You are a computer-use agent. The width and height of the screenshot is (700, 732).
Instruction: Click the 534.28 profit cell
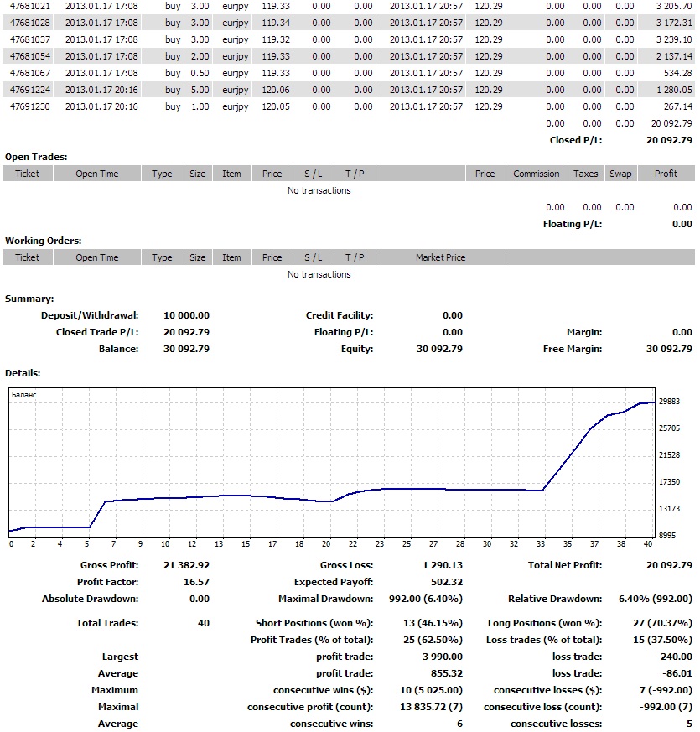point(678,73)
